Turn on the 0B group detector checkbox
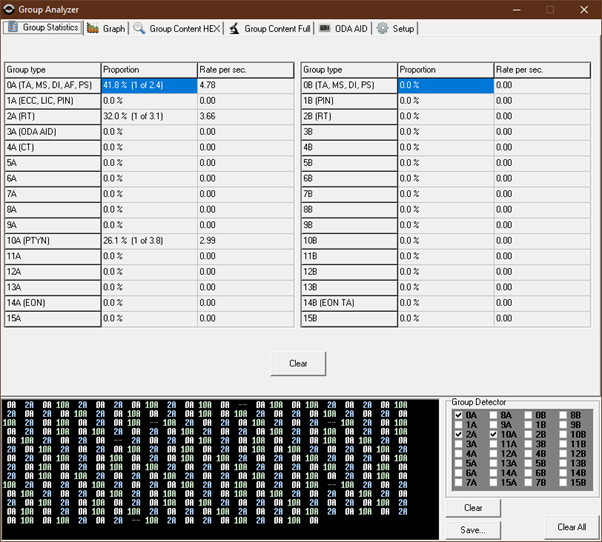602x542 pixels. click(529, 415)
